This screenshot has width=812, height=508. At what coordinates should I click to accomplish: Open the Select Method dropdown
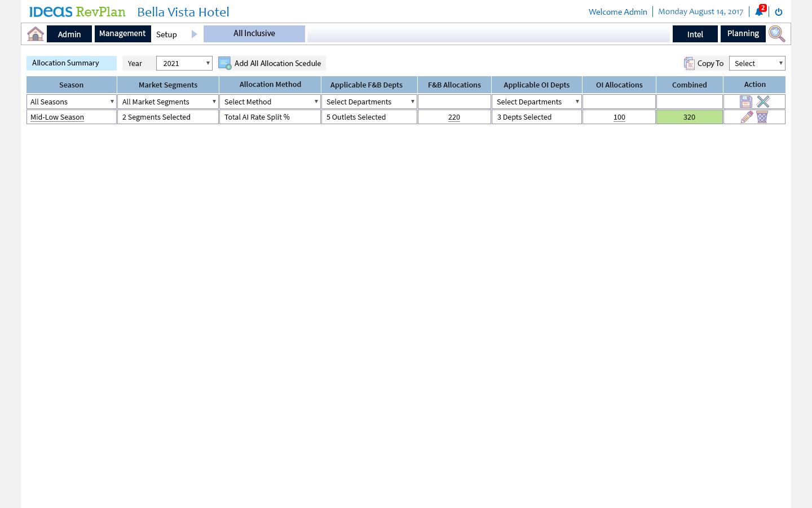(270, 102)
